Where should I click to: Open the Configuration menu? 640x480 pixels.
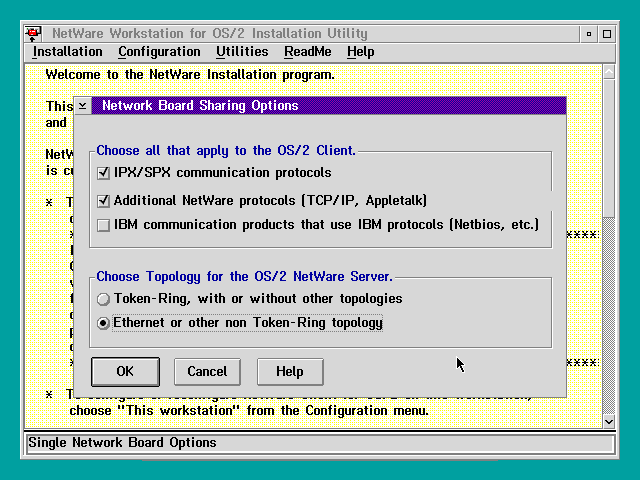(x=159, y=52)
